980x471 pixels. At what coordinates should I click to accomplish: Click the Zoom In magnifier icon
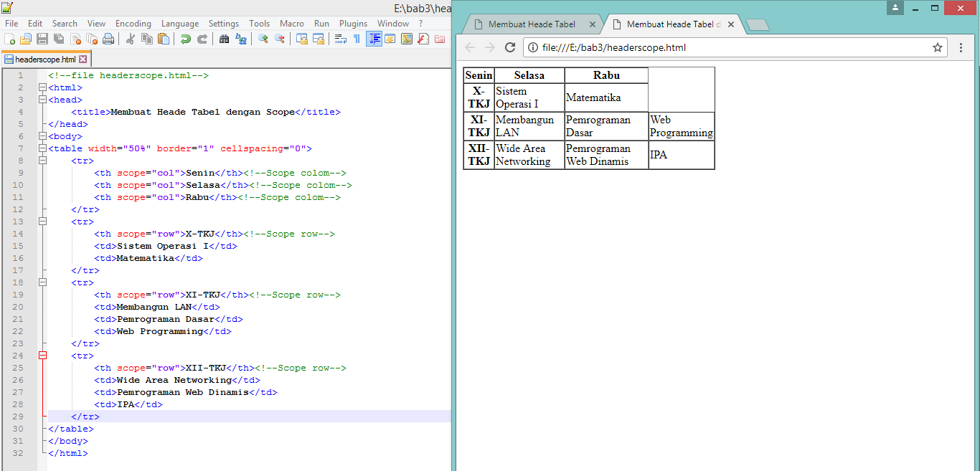point(263,39)
